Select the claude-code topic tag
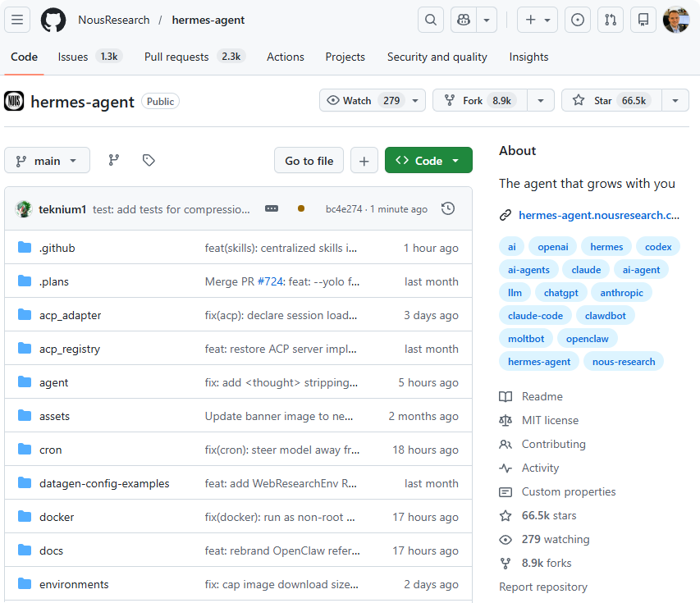 pos(535,316)
